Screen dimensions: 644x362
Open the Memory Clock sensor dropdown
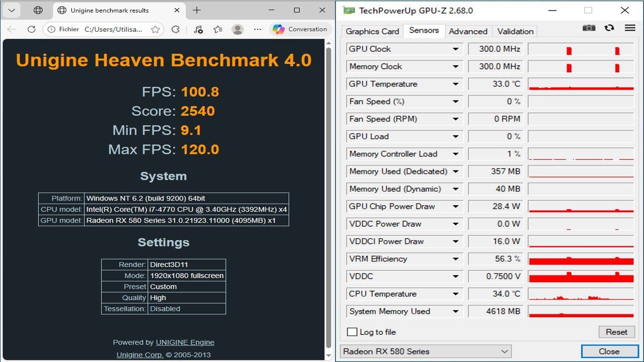(455, 66)
